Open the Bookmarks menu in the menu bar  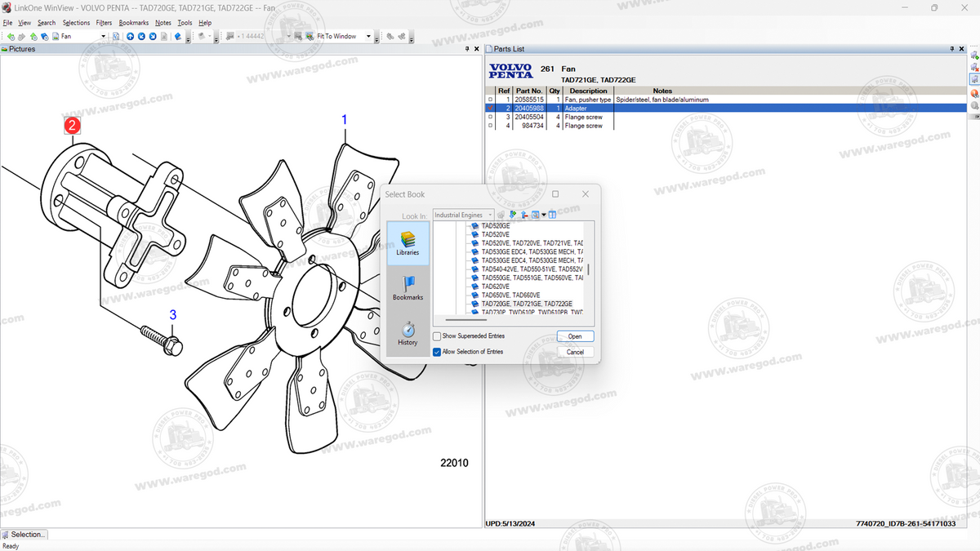point(134,23)
